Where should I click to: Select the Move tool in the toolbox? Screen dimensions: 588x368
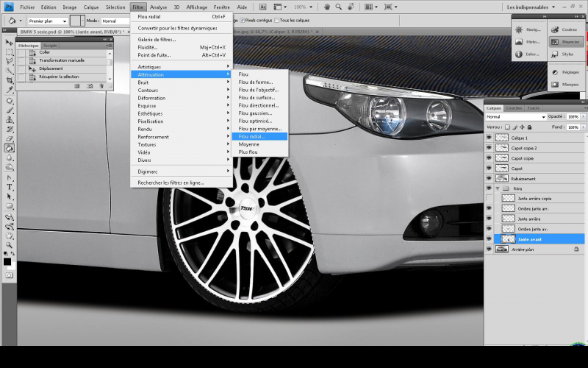tap(10, 43)
